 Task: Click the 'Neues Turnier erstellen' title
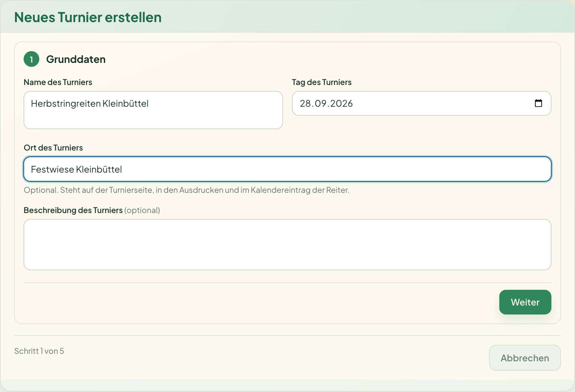[x=88, y=17]
